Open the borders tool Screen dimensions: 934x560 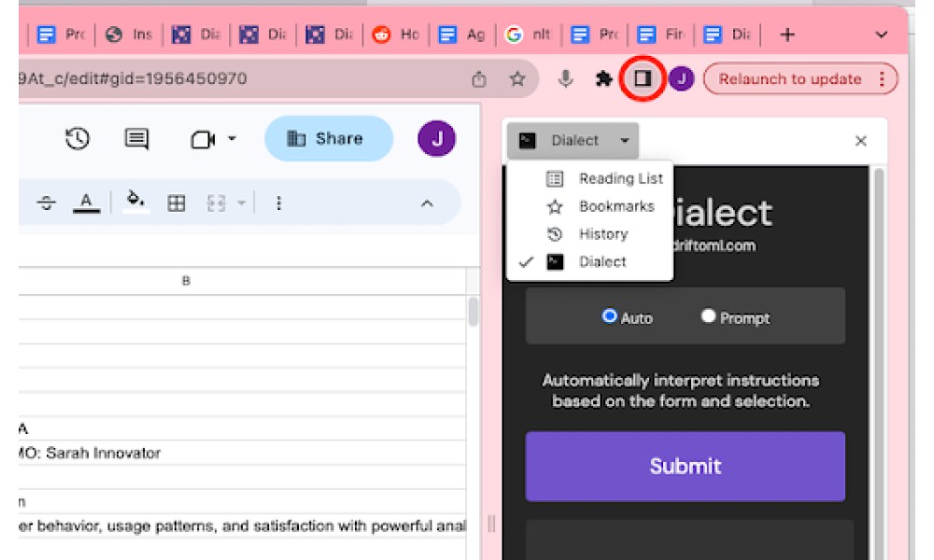point(177,203)
